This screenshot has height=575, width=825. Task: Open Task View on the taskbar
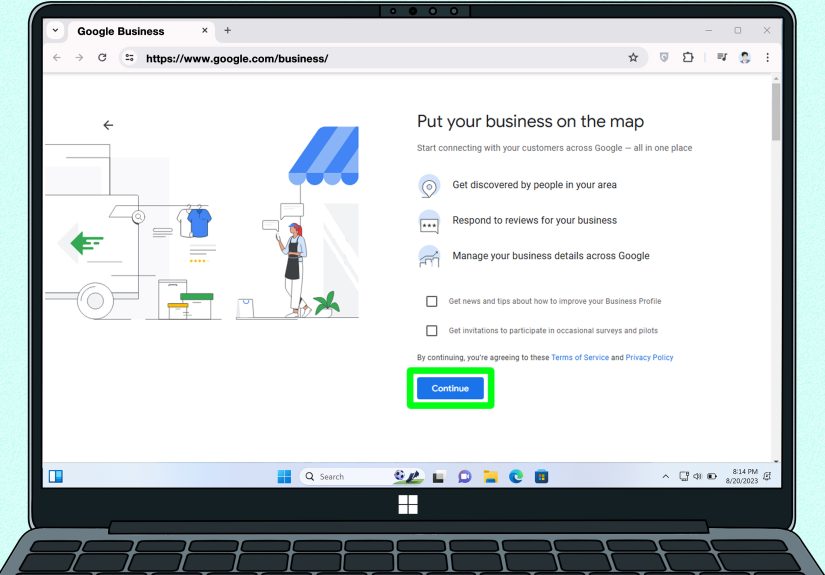coord(438,477)
